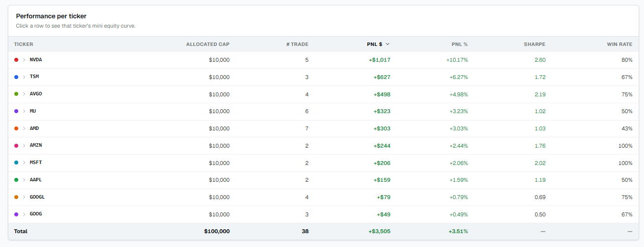Select the AAPL ticker label

36,180
